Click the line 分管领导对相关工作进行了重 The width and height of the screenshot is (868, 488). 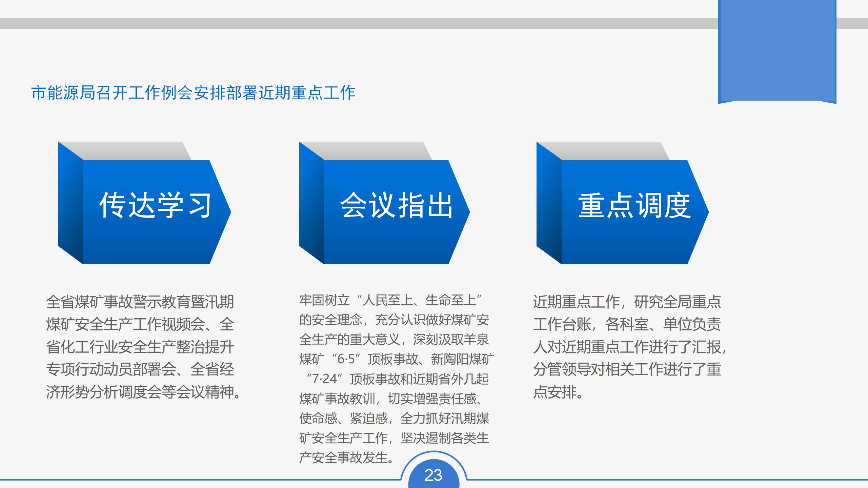coord(627,369)
